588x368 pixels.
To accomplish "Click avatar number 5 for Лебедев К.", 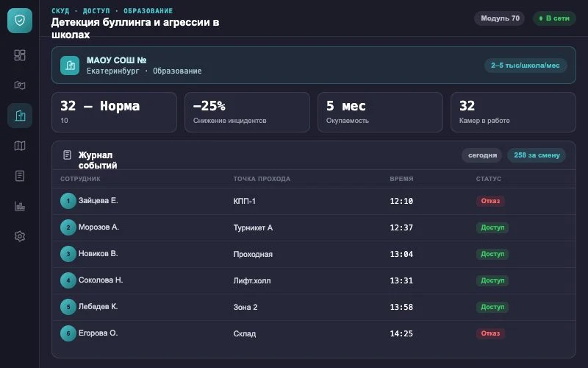I will coord(68,307).
